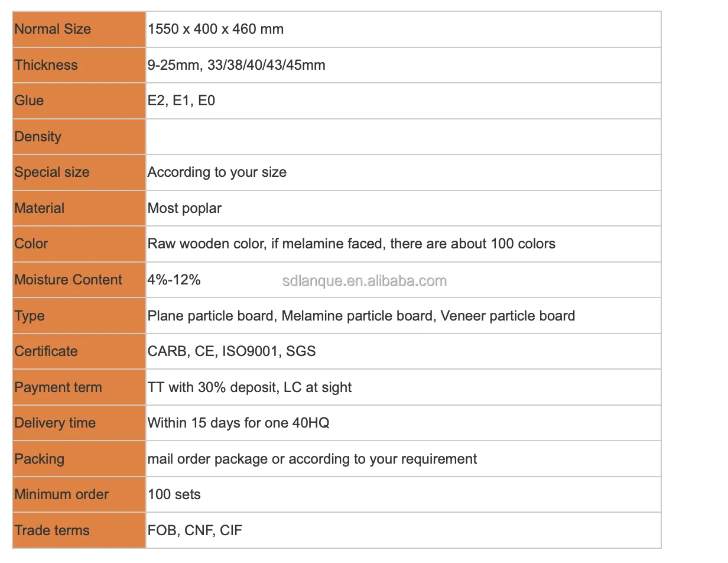The image size is (728, 563).
Task: Click the 'Most poplar' material value
Action: 184,208
